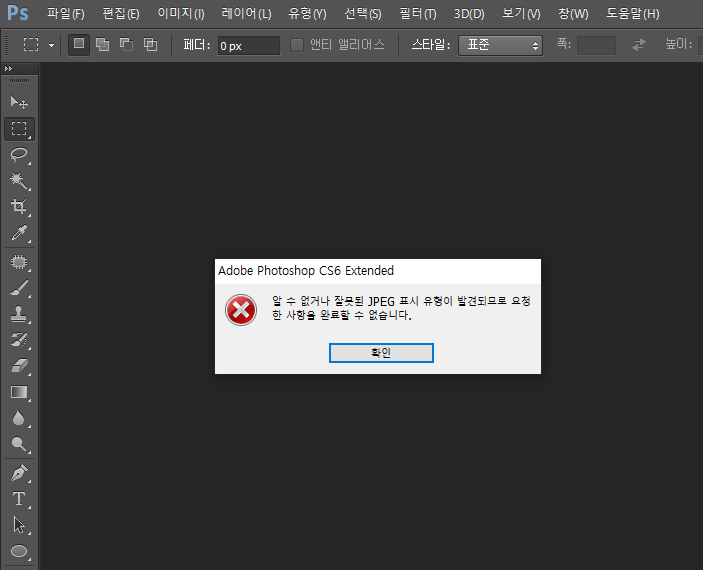
Task: Select the Lasso tool
Action: click(x=19, y=155)
